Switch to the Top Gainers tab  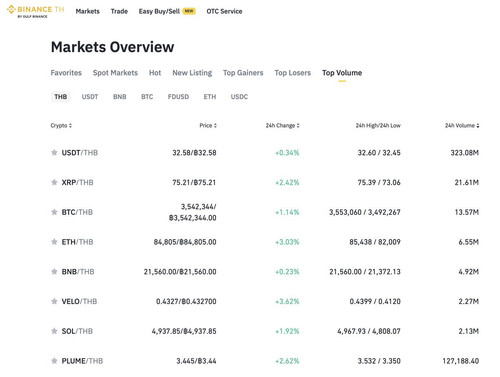point(243,73)
